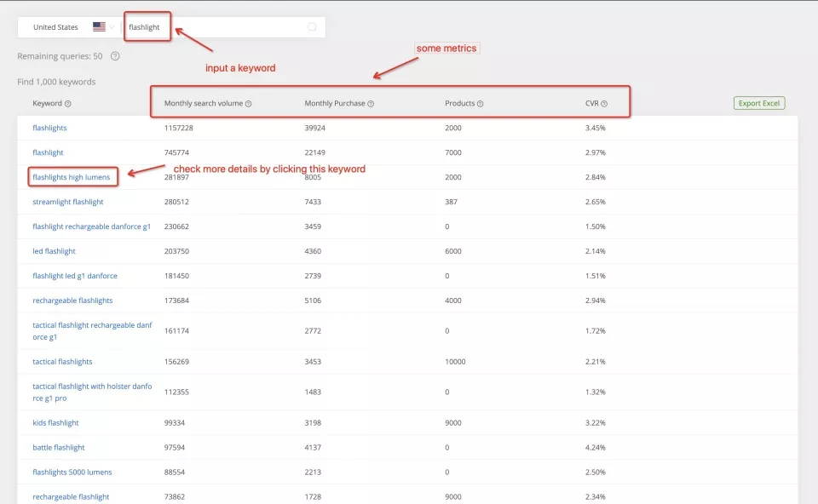Open 'flashlight rechargeable danforce g1' link
The height and width of the screenshot is (504, 818).
92,226
